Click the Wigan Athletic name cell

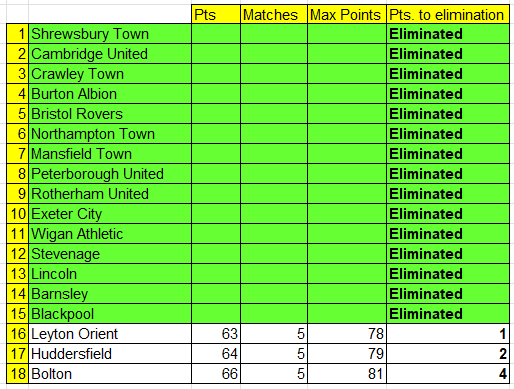(110, 234)
